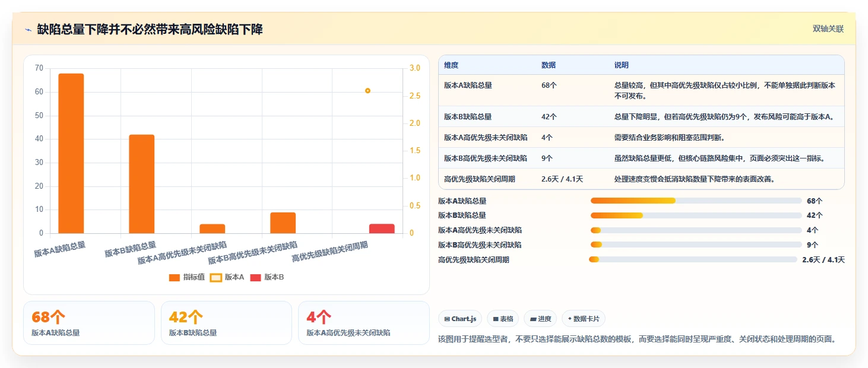This screenshot has height=368, width=868.
Task: Click the yellow data point at 2.6
Action: click(x=368, y=91)
